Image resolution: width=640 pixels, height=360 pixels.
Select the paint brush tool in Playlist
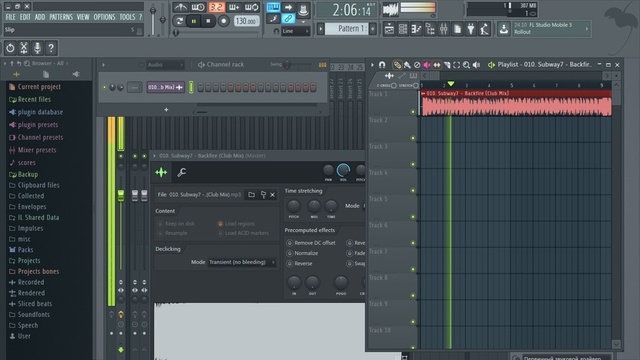pos(407,64)
